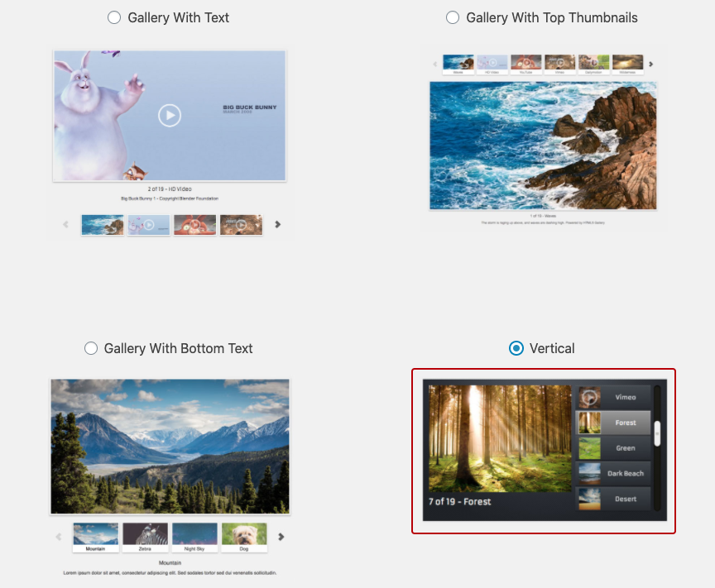Click next arrow in the Gallery With Text thumbnail strip
The image size is (715, 588).
coord(278,224)
